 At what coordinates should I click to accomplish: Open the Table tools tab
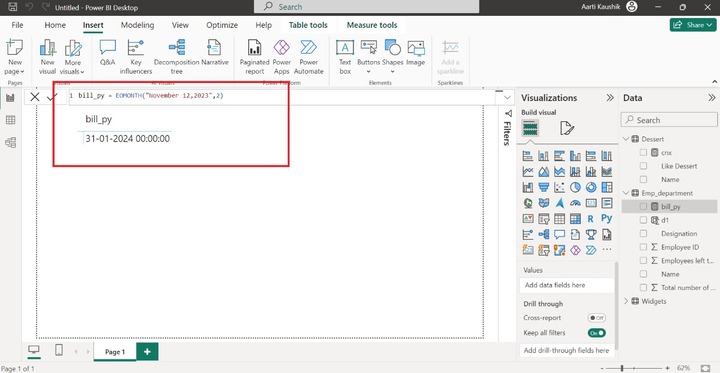point(308,25)
